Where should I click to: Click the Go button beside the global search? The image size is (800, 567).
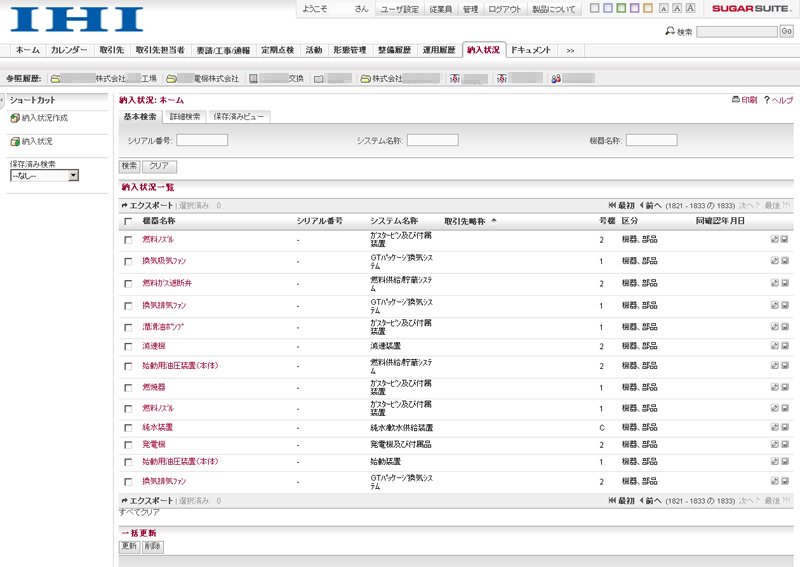(x=787, y=32)
